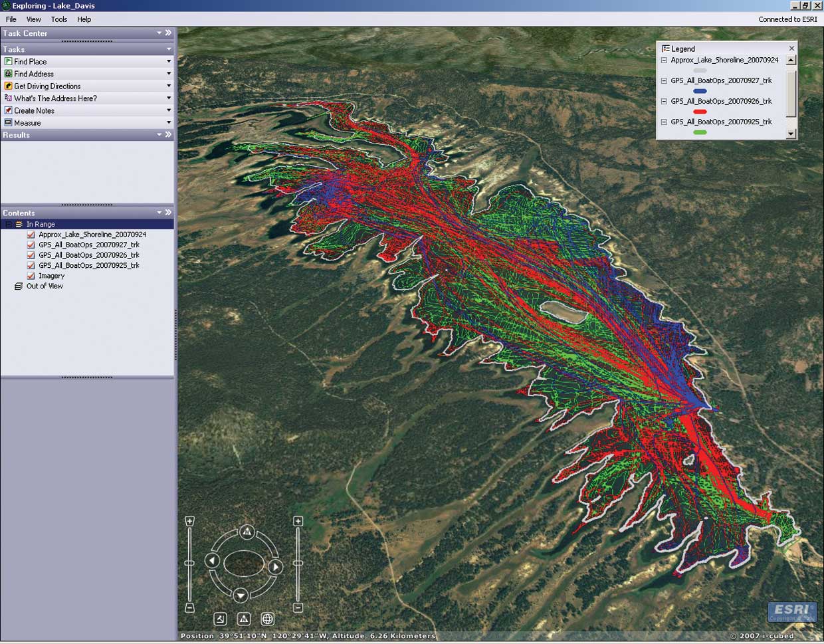
Task: Click the full globe view button
Action: 267,619
